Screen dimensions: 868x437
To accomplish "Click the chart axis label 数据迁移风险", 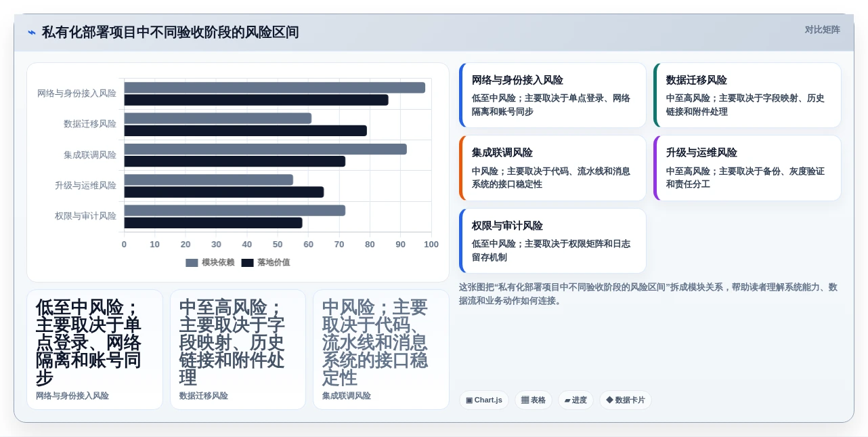I will point(90,124).
